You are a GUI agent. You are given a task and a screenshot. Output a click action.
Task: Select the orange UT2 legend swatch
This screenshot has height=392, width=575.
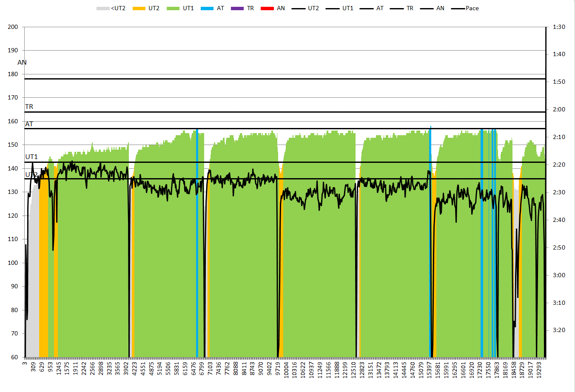coord(139,9)
